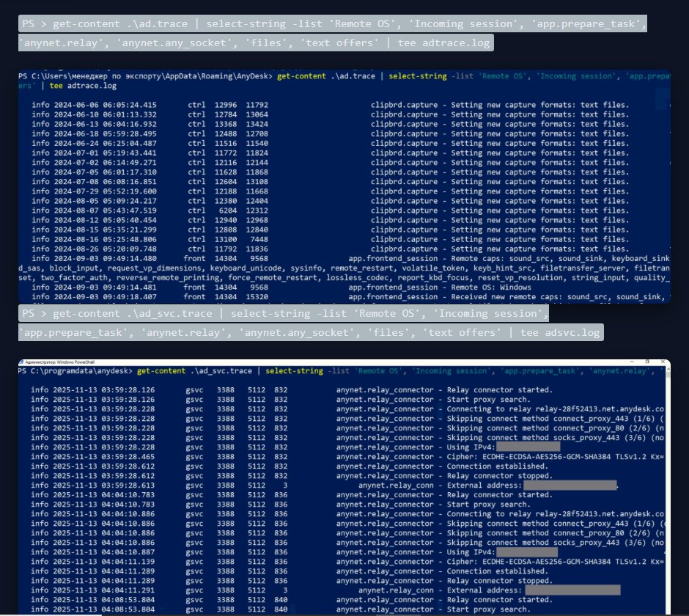Viewport: 689px width, 616px height.
Task: Click the 'Start proxy search.' row at 03:59:28.126
Action: click(281, 400)
